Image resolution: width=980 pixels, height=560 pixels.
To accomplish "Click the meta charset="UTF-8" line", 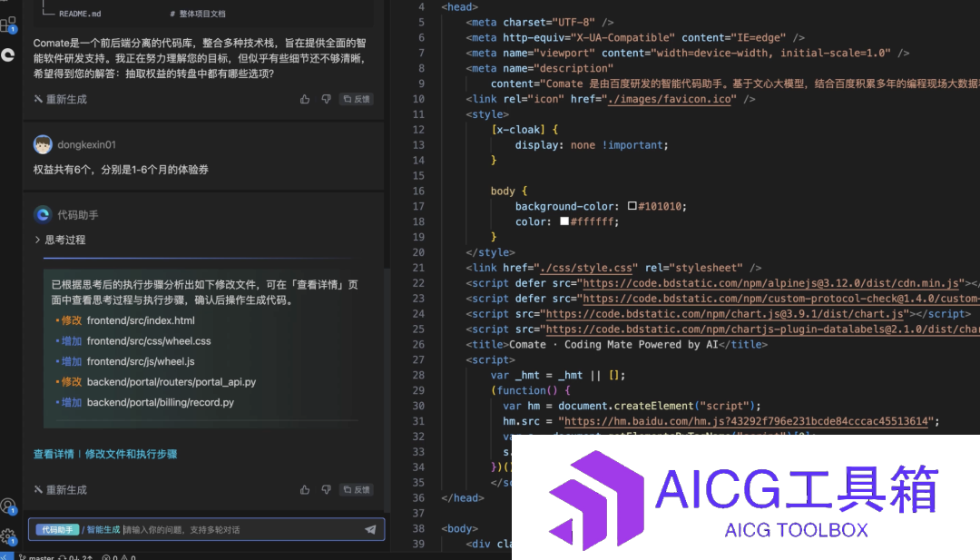I will 539,23.
